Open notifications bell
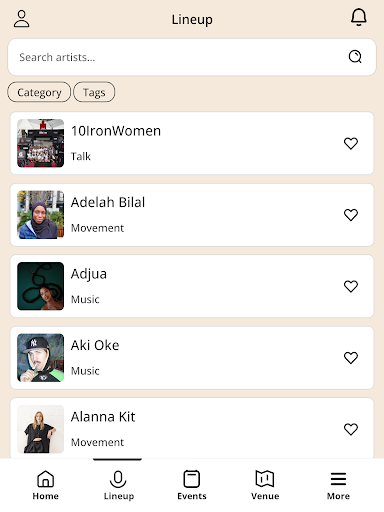384x512 pixels. point(359,17)
